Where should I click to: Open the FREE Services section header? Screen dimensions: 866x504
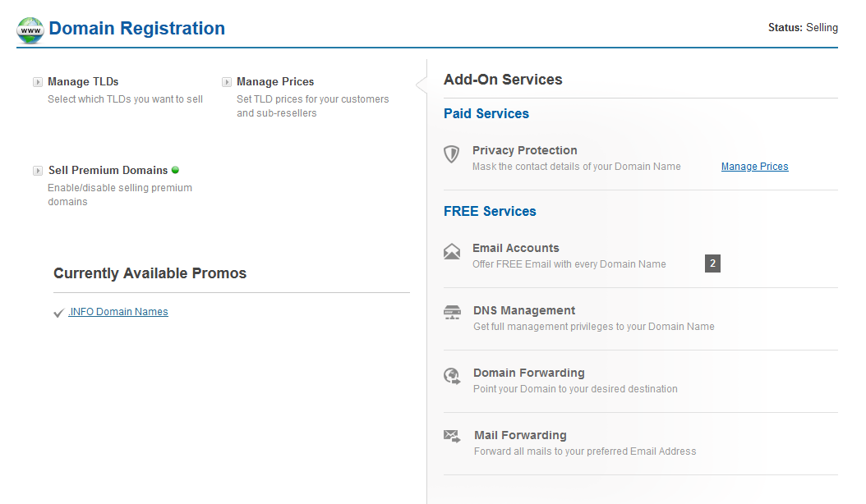490,211
